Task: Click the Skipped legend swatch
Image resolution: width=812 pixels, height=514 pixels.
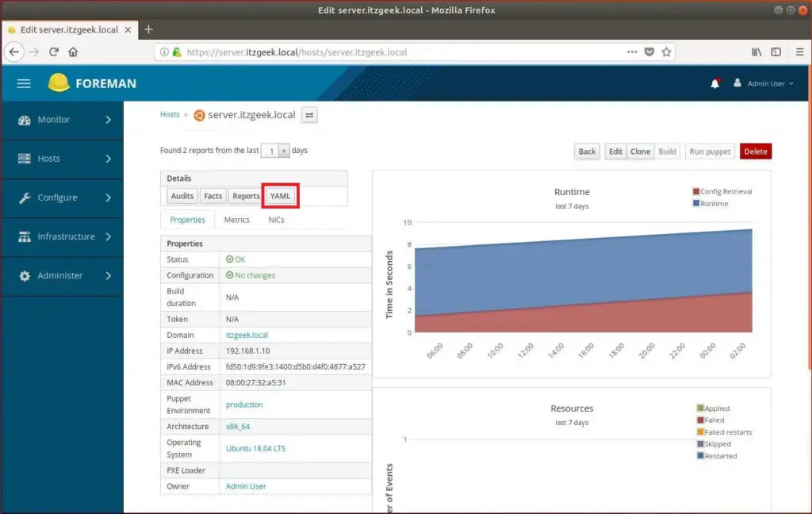Action: click(x=700, y=444)
